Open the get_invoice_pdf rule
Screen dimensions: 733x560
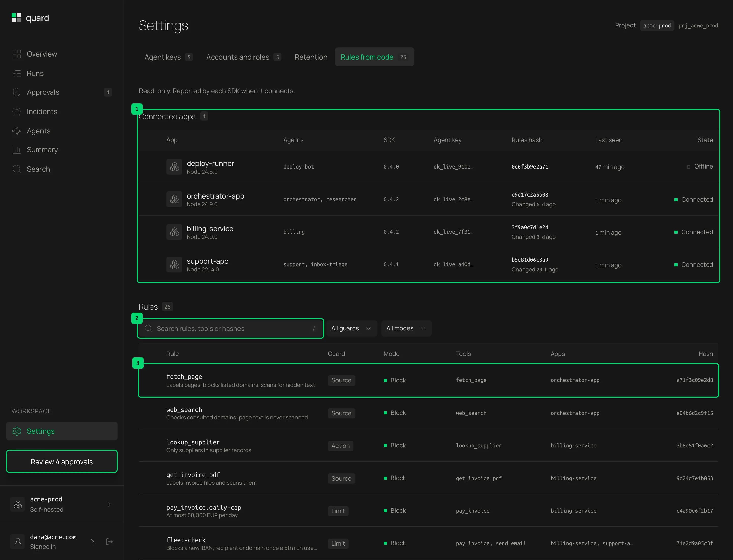coord(428,478)
